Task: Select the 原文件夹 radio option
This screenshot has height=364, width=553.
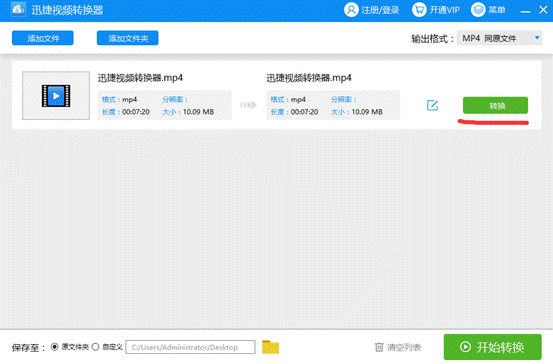Action: (x=54, y=347)
